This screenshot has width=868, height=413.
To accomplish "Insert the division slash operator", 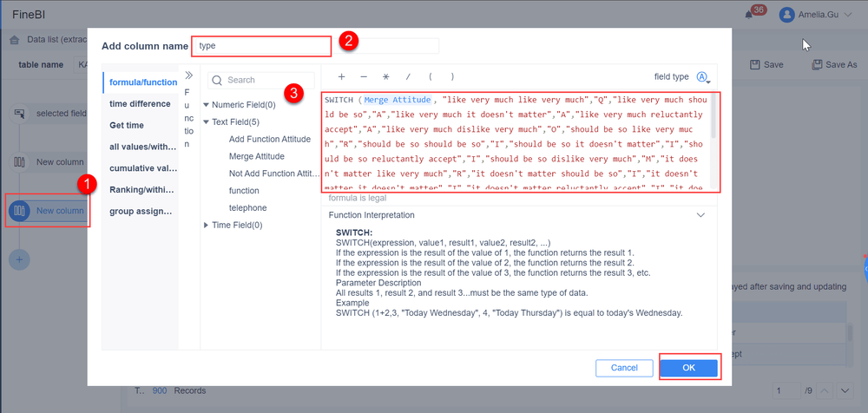I will [408, 76].
